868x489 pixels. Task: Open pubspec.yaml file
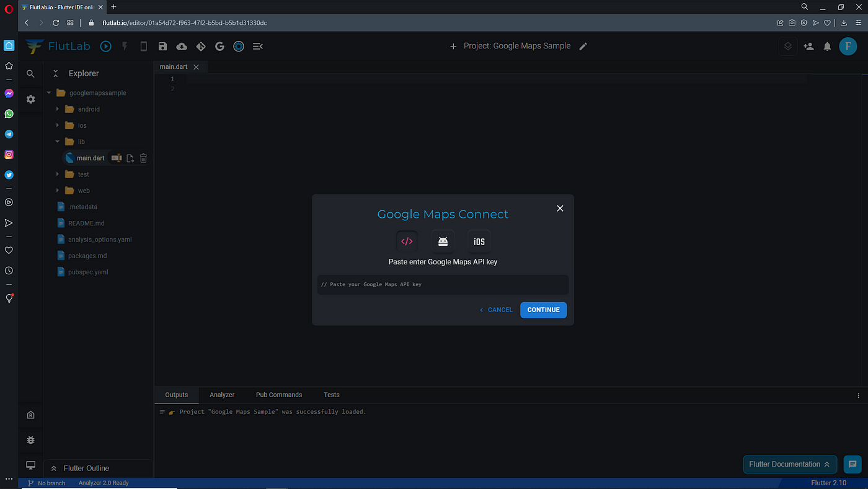88,272
